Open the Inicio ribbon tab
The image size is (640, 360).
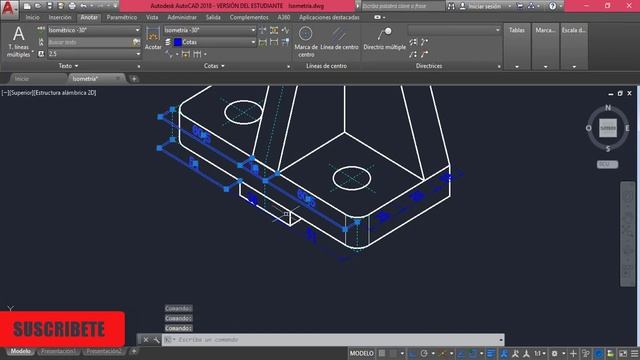coord(33,18)
